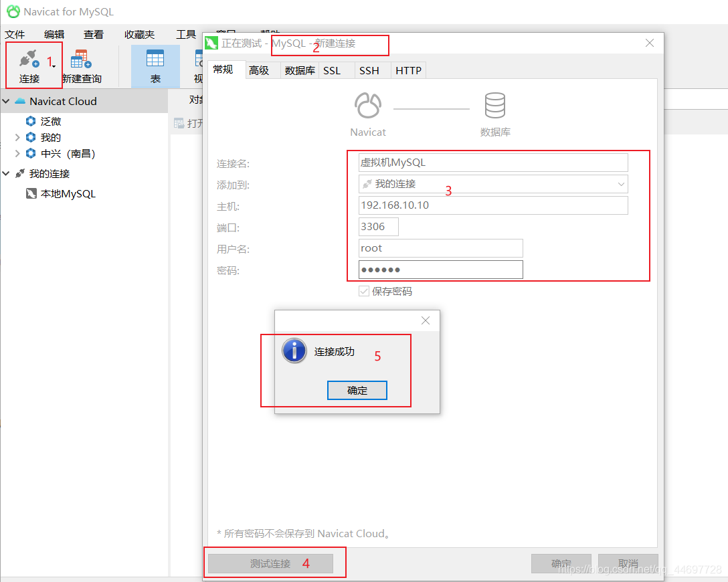The width and height of the screenshot is (728, 582).
Task: Open the File (文件) menu
Action: pos(15,34)
